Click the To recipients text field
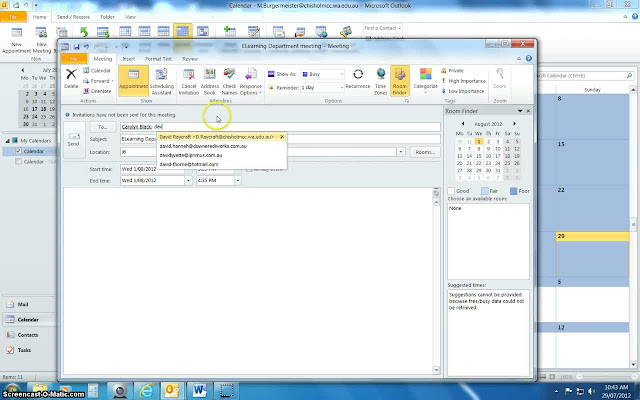This screenshot has width=640, height=400. [280, 127]
